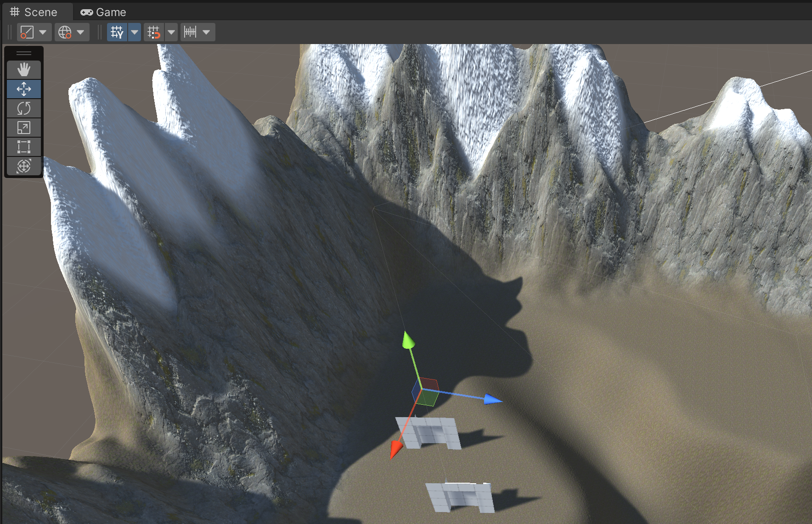Expand the grid snapping options arrow
Screen dimensions: 812x524
coord(171,32)
